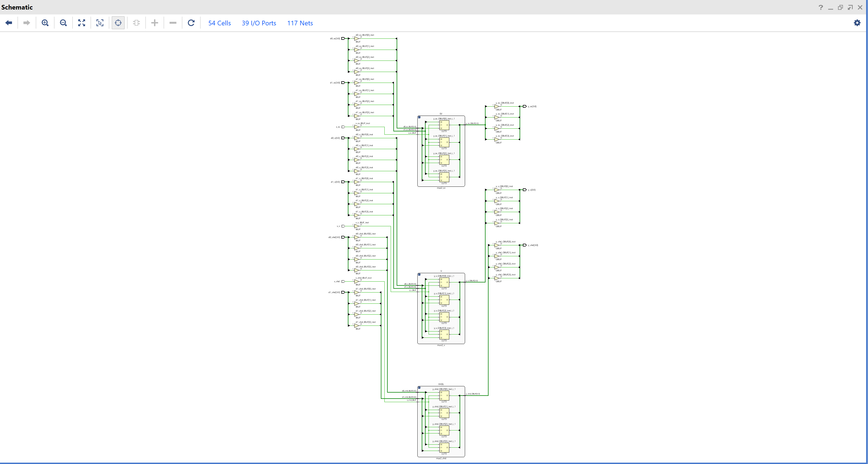
Task: Open schematic Settings gear icon
Action: click(x=857, y=23)
